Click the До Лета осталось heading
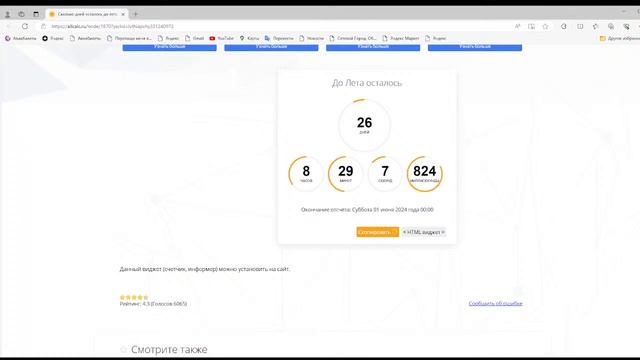The height and width of the screenshot is (360, 640). [x=367, y=83]
